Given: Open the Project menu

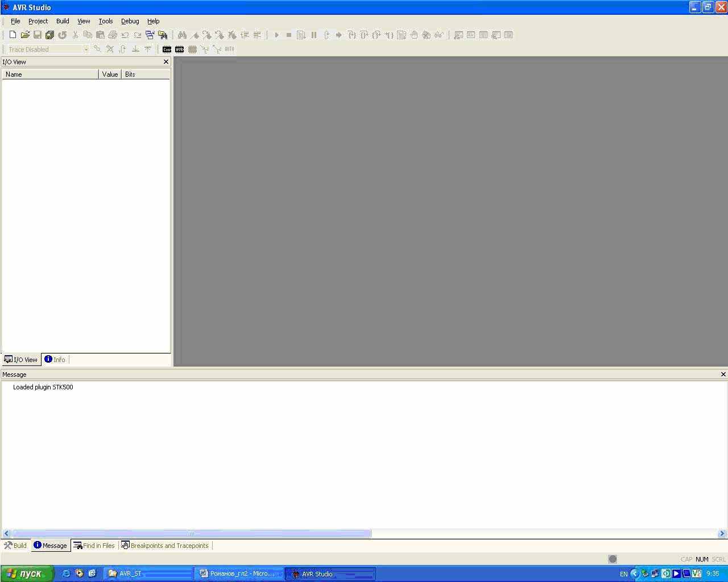Looking at the screenshot, I should point(38,21).
